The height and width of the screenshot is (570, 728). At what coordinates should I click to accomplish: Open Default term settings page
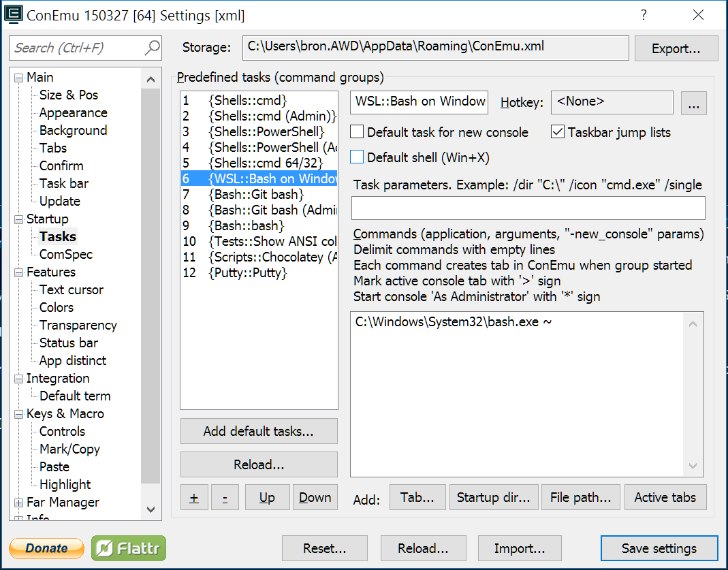pyautogui.click(x=75, y=396)
